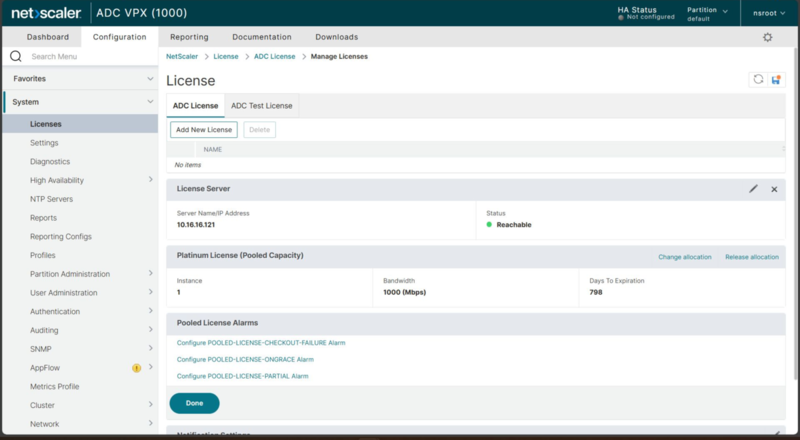Expand User Administration submenu
This screenshot has width=800, height=440.
[x=151, y=292]
